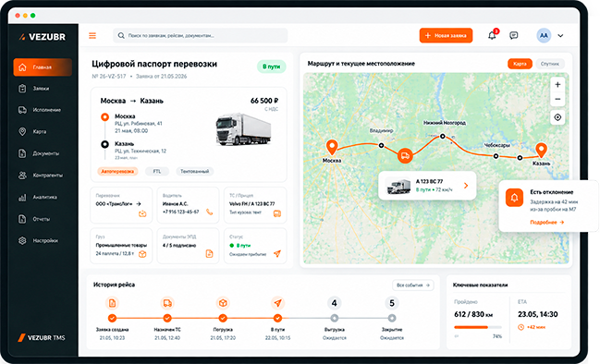Open the chat messages icon

pos(514,35)
